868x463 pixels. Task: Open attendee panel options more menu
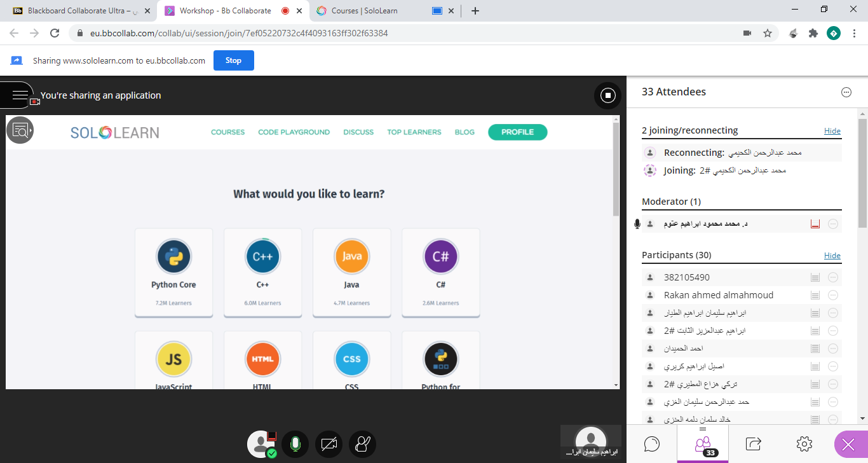(846, 92)
